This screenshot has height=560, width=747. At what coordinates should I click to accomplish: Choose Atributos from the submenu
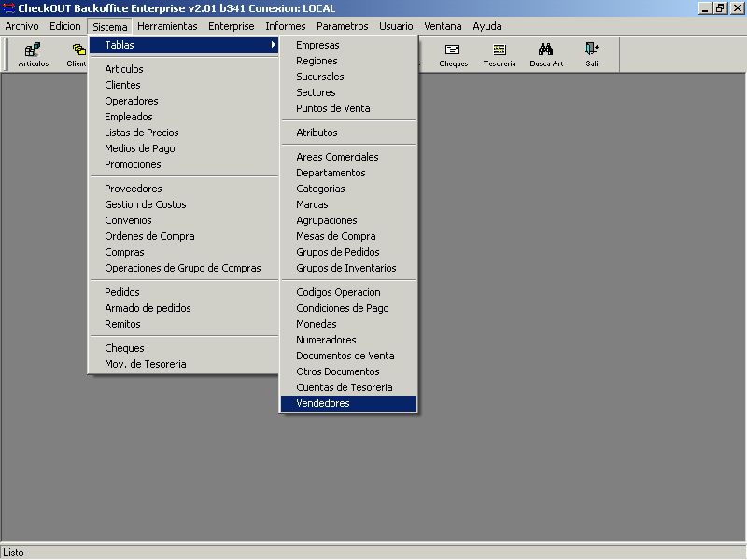pos(348,133)
